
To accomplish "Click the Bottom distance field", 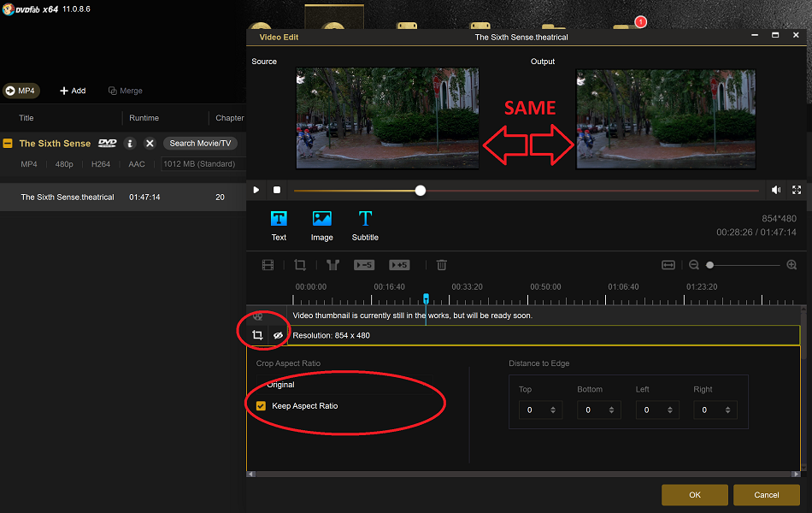I will click(x=599, y=410).
